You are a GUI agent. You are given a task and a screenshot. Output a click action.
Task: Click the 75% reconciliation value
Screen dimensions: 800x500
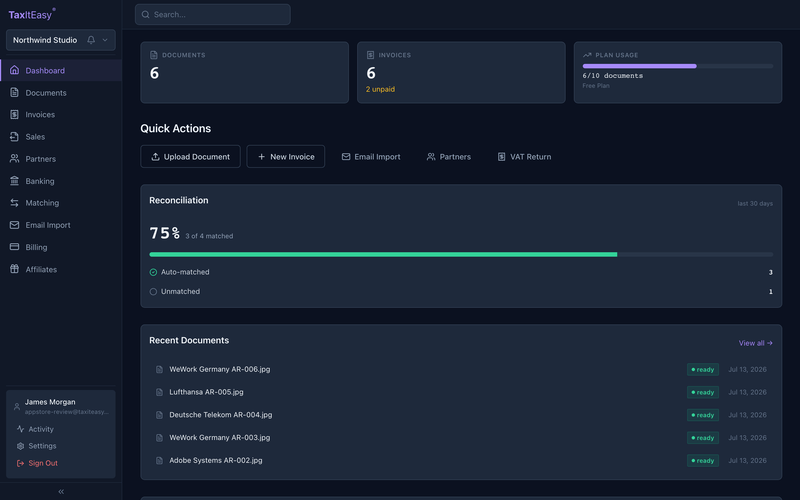point(164,233)
